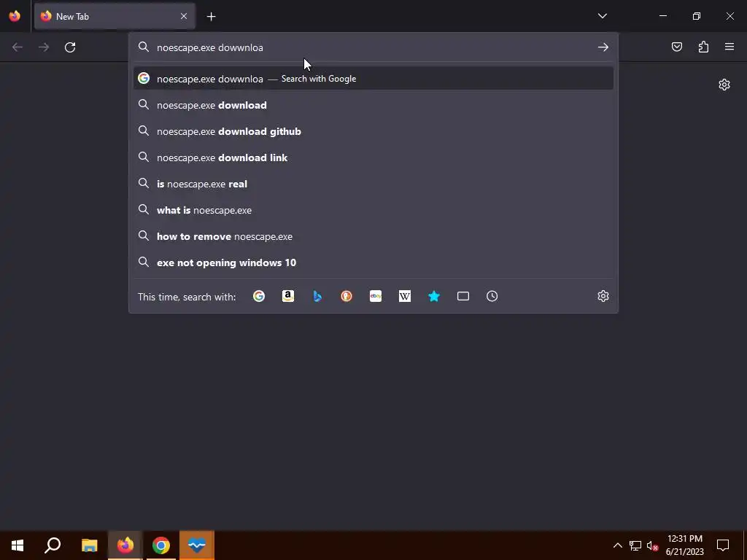
Task: Open new tab personalize gear icon
Action: 724,85
